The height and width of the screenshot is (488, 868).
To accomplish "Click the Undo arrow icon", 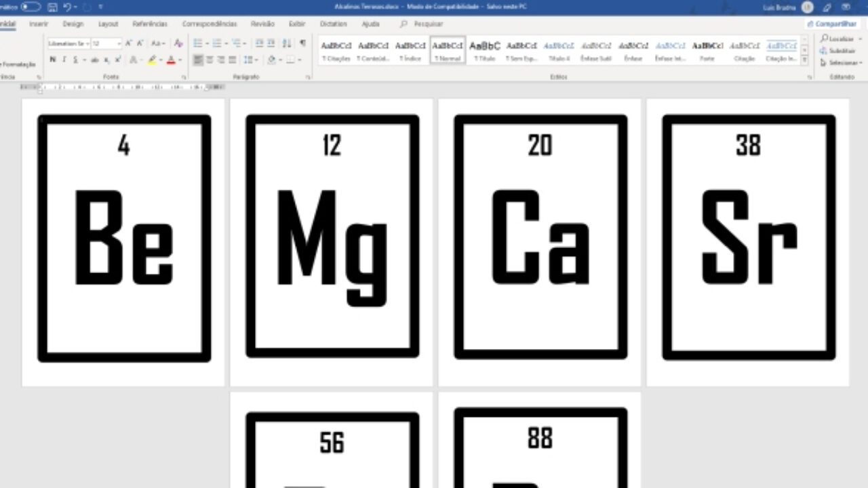I will (x=66, y=7).
